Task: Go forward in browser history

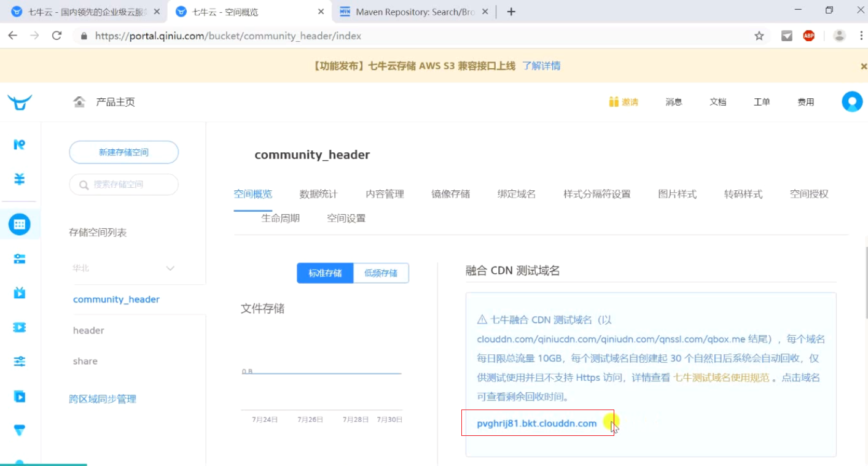Action: pos(34,36)
